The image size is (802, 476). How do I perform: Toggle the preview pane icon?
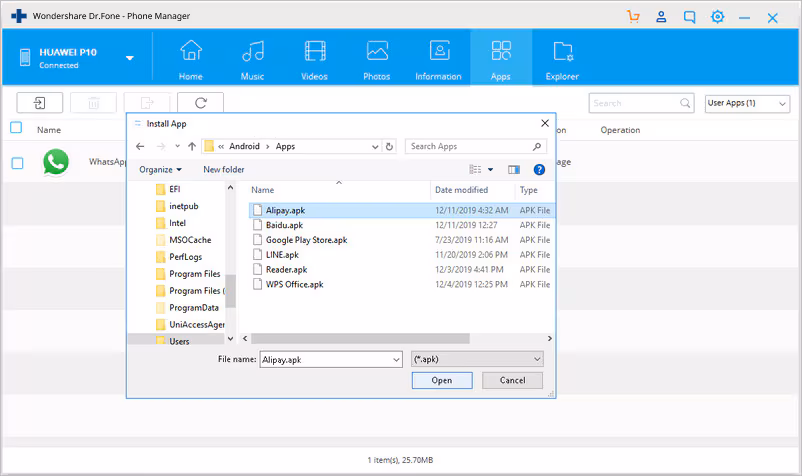point(514,170)
